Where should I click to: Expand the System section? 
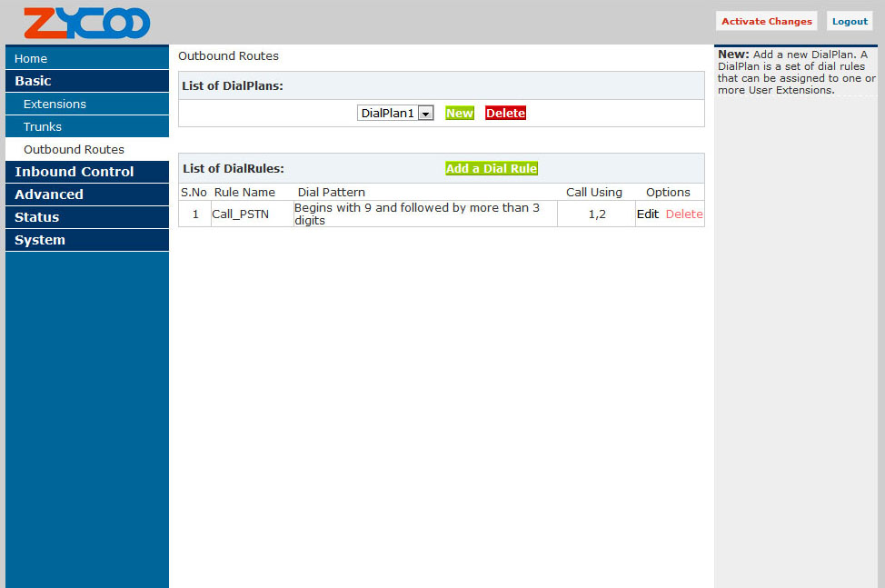coord(40,240)
